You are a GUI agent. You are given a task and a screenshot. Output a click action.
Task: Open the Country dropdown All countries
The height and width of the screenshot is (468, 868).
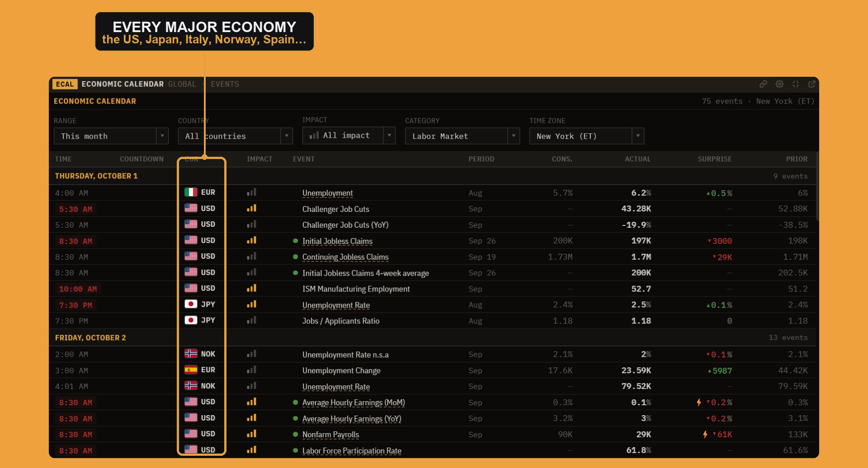(x=236, y=136)
